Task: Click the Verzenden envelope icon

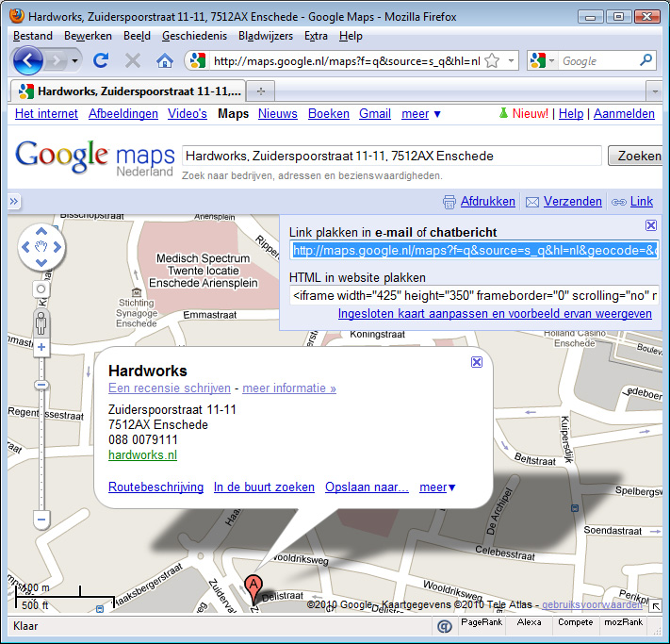Action: (x=532, y=202)
